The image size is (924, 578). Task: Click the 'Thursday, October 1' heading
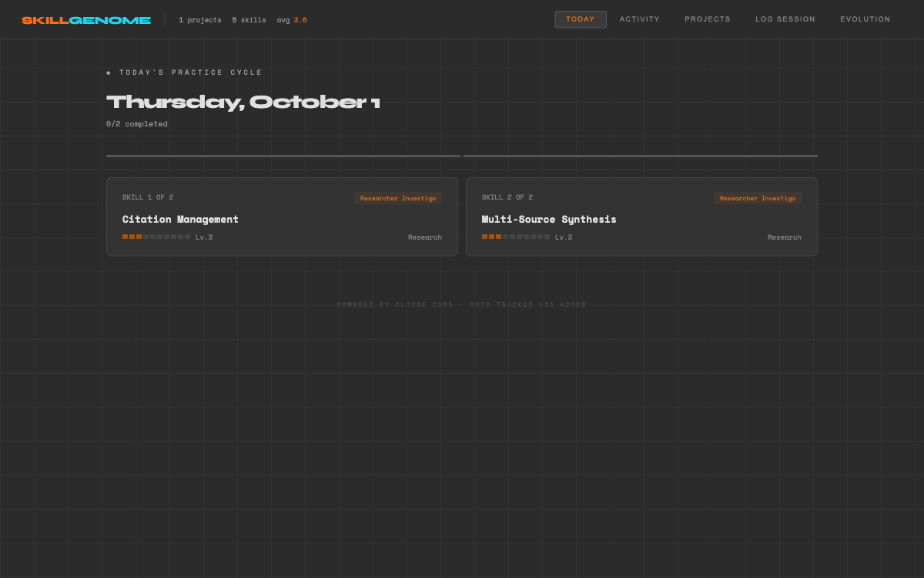click(243, 102)
